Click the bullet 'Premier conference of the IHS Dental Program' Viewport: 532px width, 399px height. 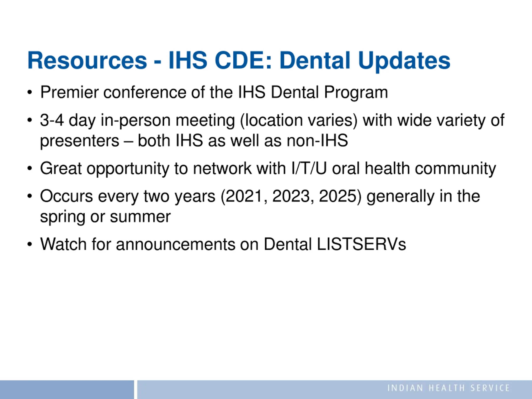click(214, 93)
